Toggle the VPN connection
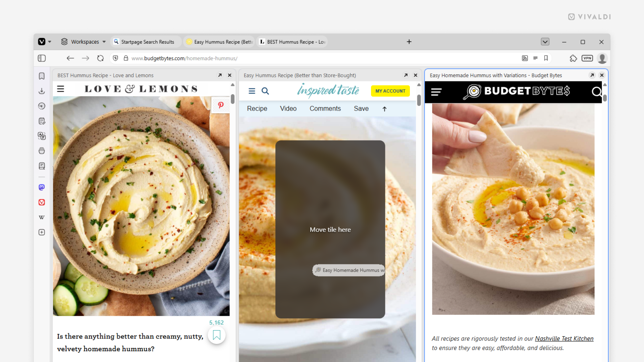 (587, 58)
